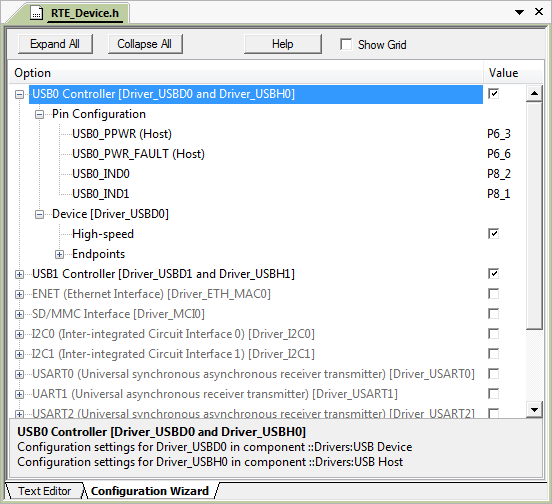Click scrollbar up arrow
The image size is (552, 504).
pos(534,93)
